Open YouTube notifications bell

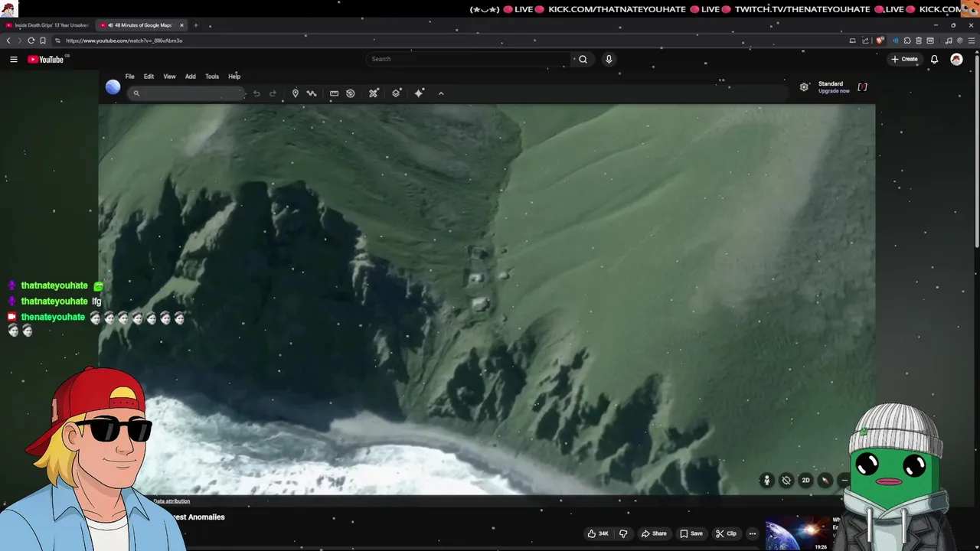(934, 59)
